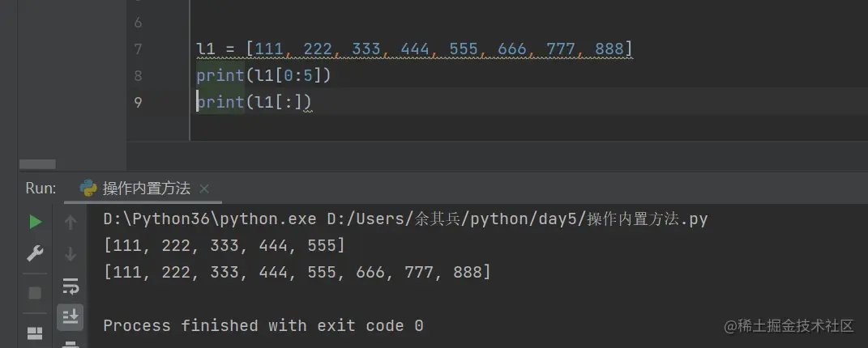
Task: Click the Run: tool window label
Action: 41,189
